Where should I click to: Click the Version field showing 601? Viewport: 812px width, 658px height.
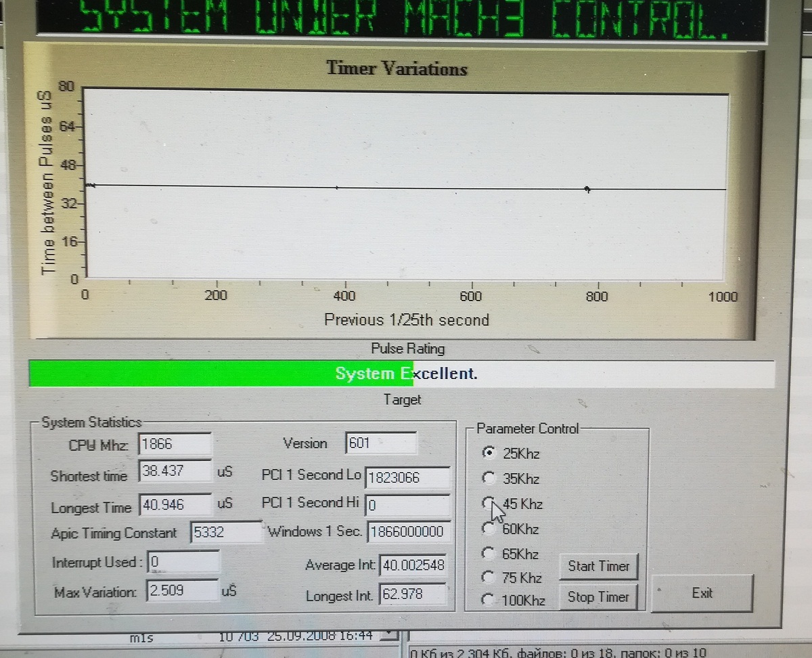tap(380, 443)
